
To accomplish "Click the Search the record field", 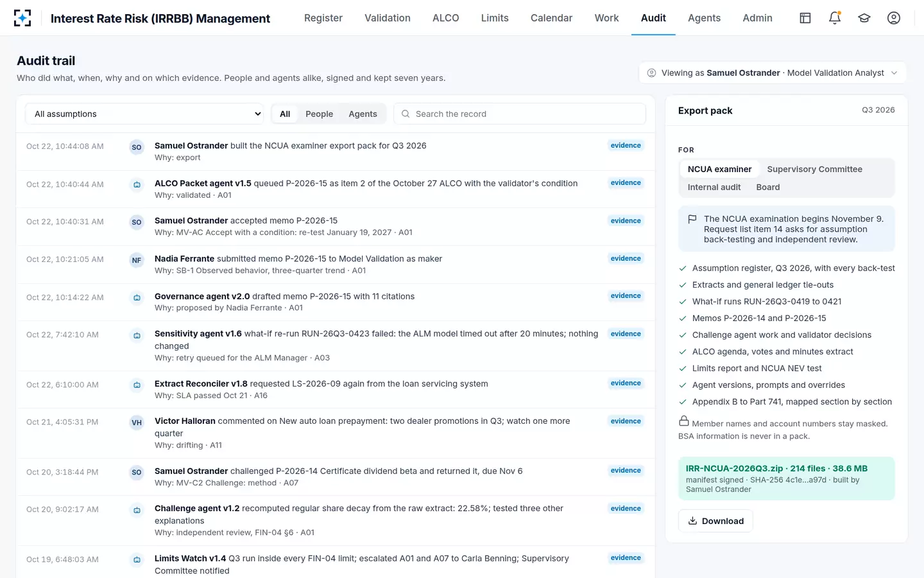I will 519,114.
